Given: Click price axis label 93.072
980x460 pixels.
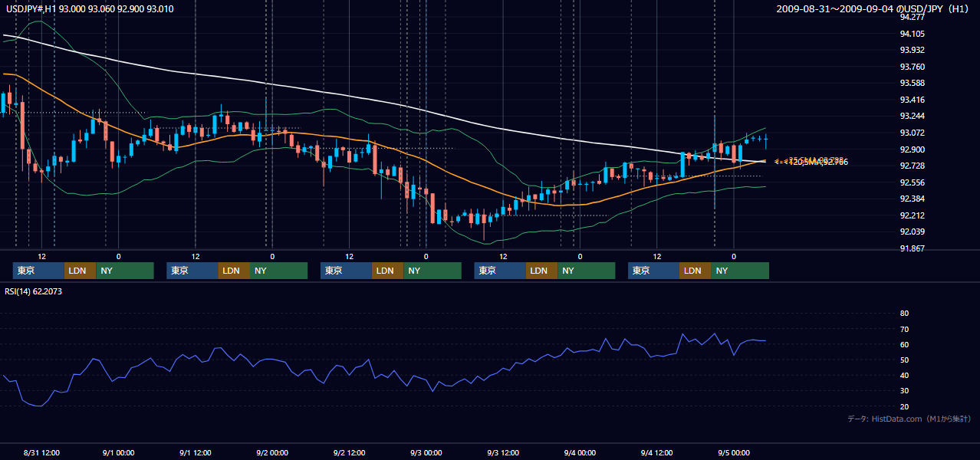Looking at the screenshot, I should [912, 133].
